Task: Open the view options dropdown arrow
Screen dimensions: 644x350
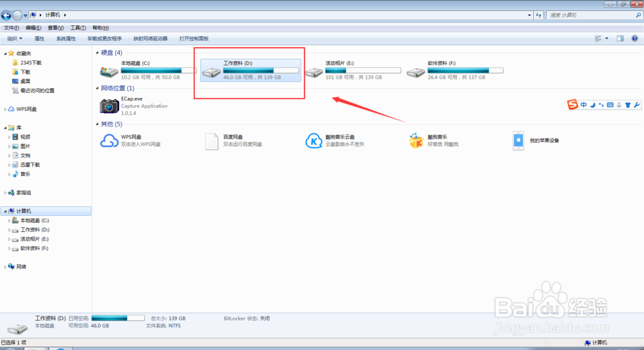Action: tap(607, 38)
